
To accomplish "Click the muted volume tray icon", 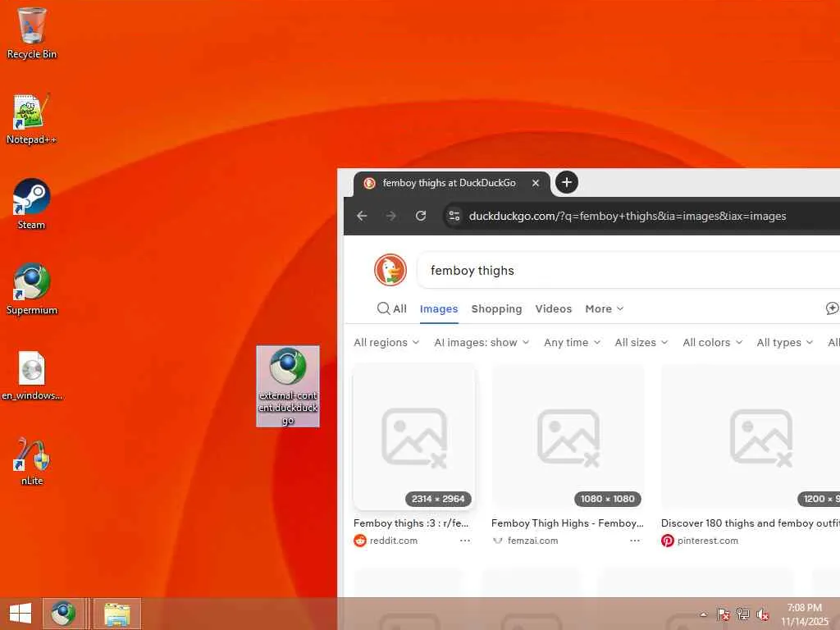I will (x=763, y=614).
